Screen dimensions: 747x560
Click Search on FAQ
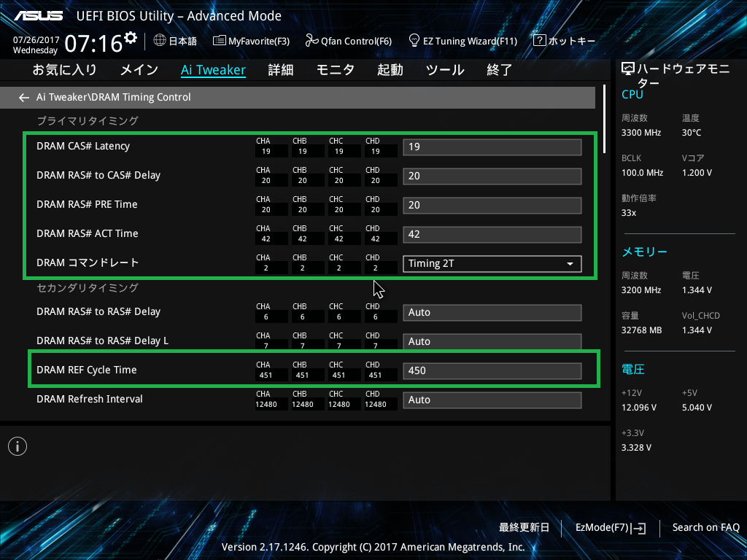[x=706, y=528]
